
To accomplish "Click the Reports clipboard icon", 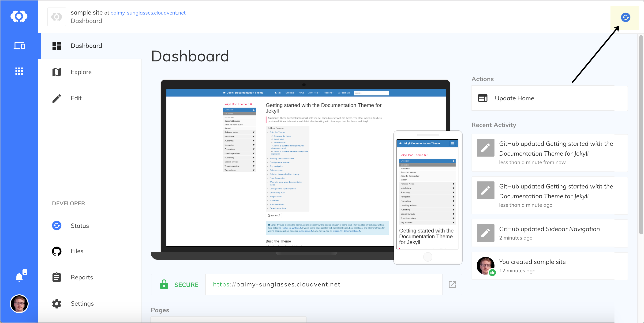I will point(57,277).
